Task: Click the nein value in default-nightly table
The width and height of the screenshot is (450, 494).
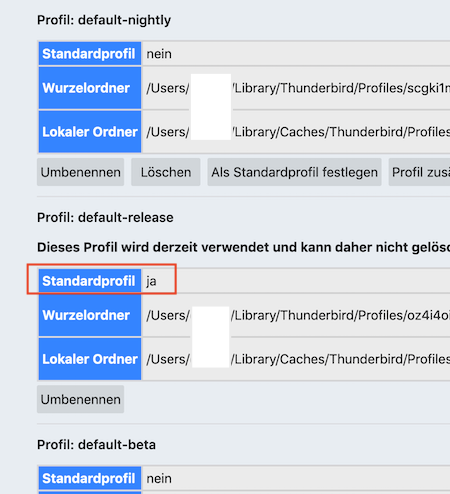Action: pos(159,54)
